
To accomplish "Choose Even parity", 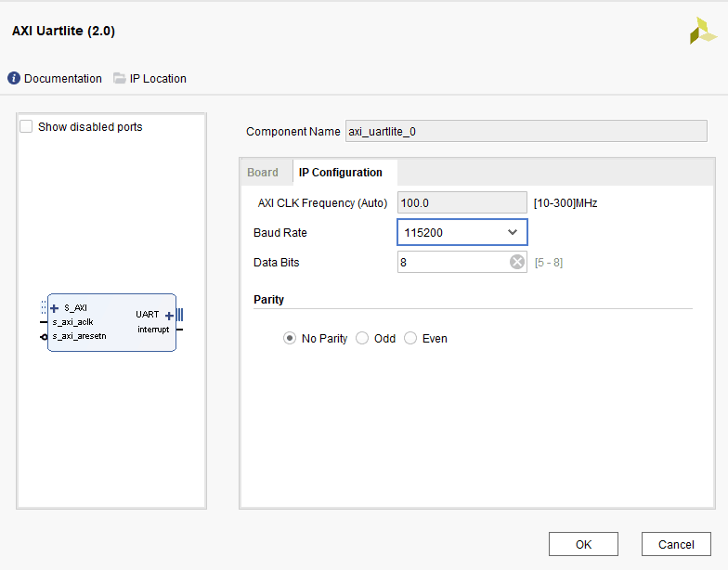I will (x=410, y=339).
